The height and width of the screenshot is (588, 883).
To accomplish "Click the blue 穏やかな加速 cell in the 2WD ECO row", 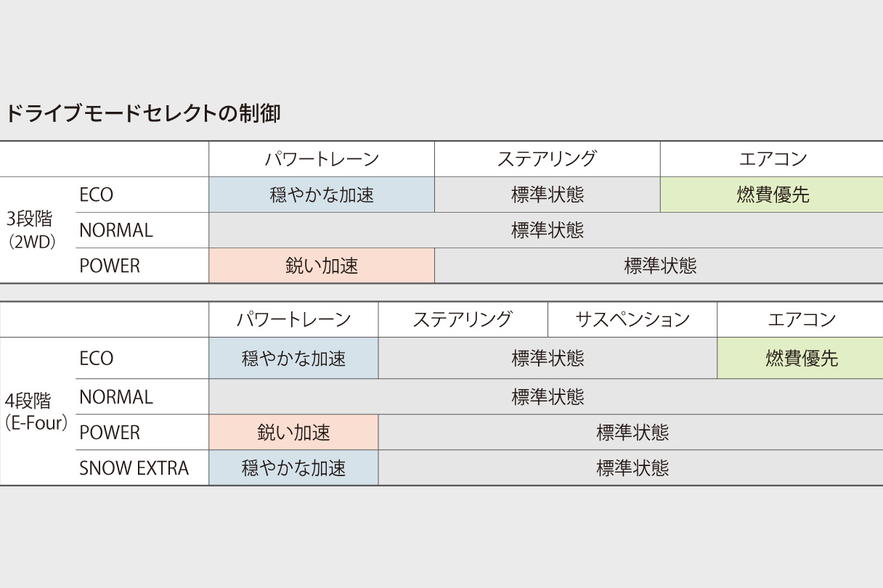I will [322, 195].
